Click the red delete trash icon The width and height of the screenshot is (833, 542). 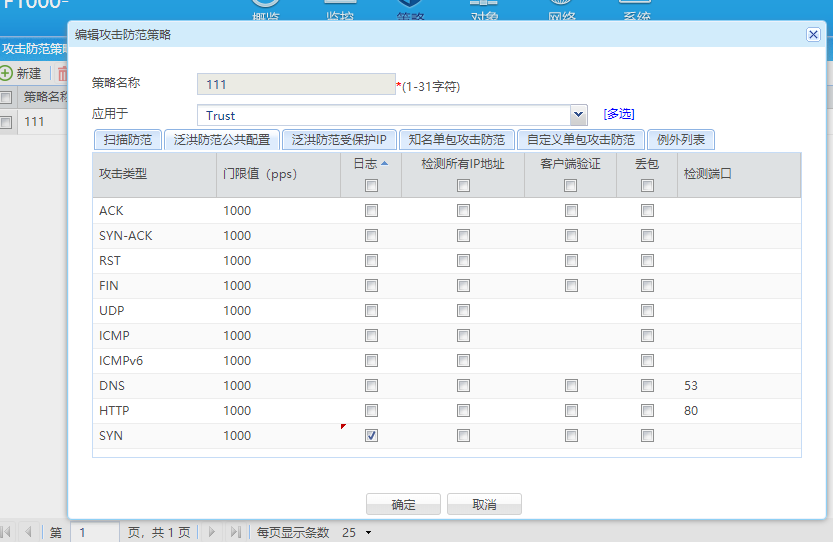tap(62, 73)
